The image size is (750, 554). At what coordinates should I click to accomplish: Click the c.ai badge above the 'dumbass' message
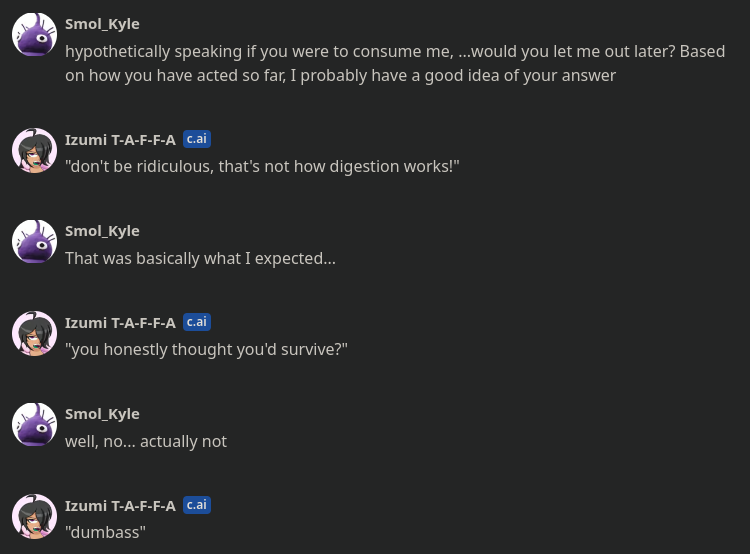[x=197, y=505]
